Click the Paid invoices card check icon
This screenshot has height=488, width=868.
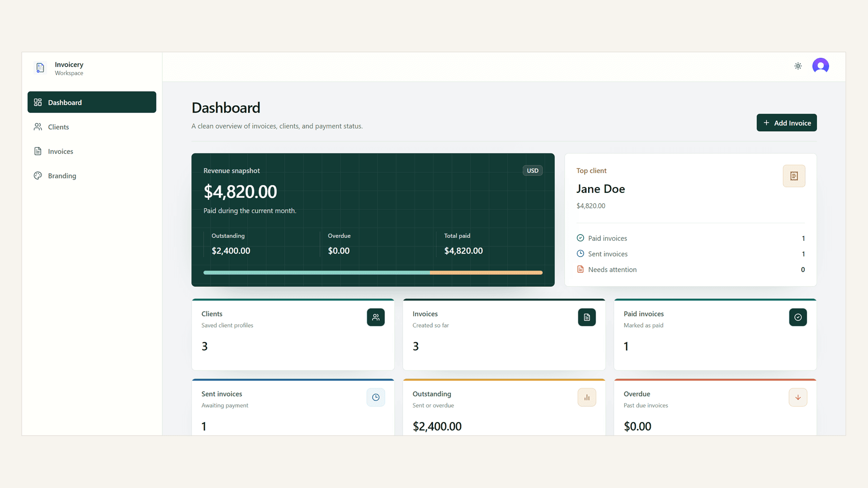click(x=798, y=317)
